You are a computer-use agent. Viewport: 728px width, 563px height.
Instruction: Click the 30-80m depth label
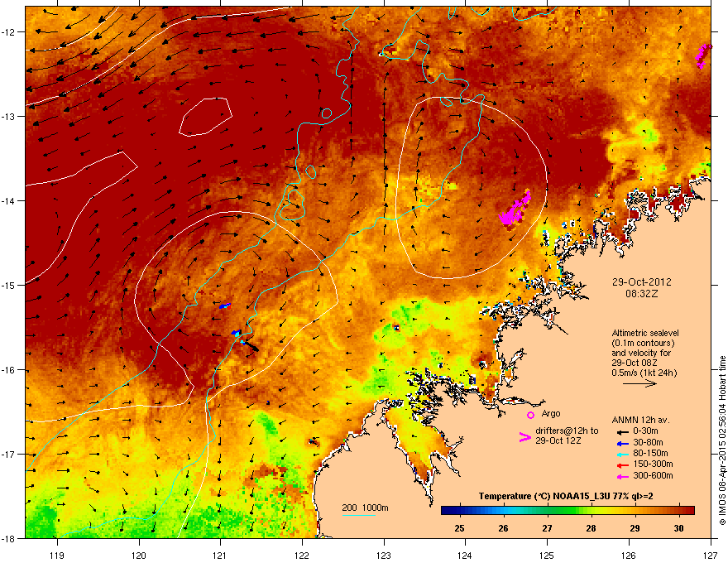tap(648, 443)
